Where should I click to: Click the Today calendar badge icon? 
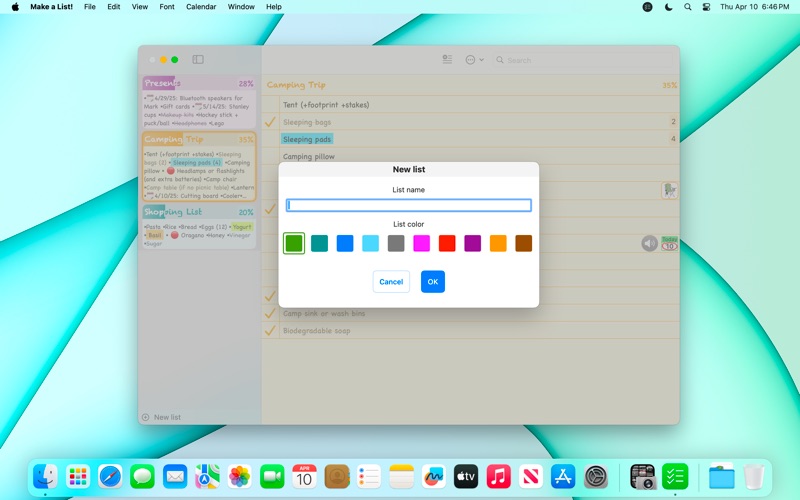pyautogui.click(x=670, y=243)
